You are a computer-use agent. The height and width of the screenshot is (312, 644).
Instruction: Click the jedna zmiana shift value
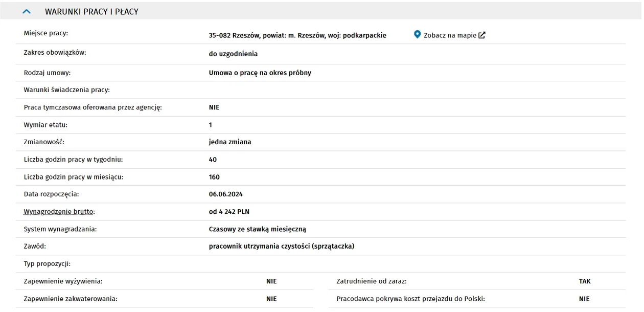coord(230,142)
